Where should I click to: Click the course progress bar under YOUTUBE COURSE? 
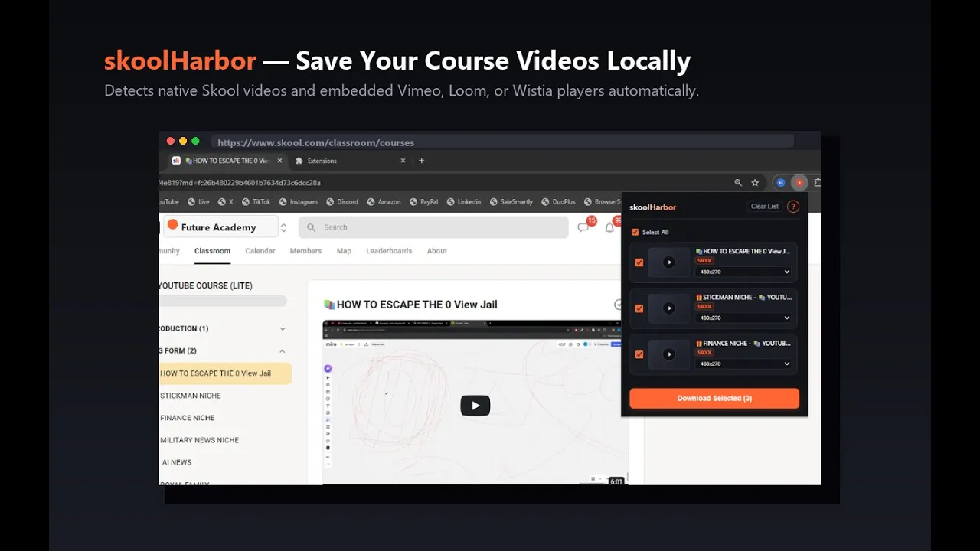(223, 302)
